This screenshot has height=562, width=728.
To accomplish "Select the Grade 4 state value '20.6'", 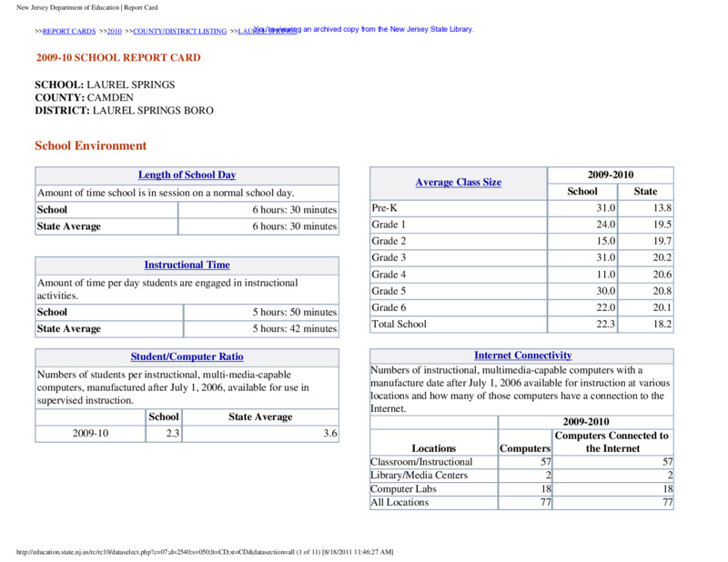I will point(662,275).
